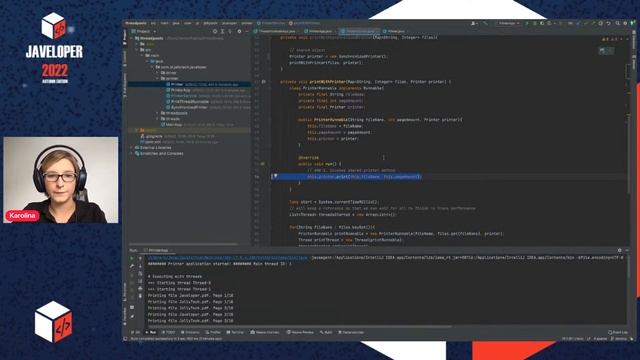
Task: Expand External Libraries node
Action: pos(131,148)
